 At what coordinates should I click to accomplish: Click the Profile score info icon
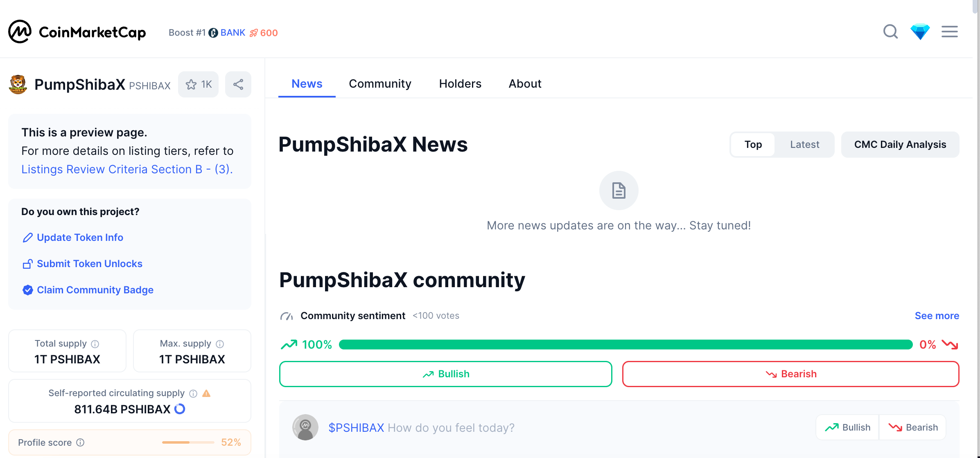tap(81, 442)
